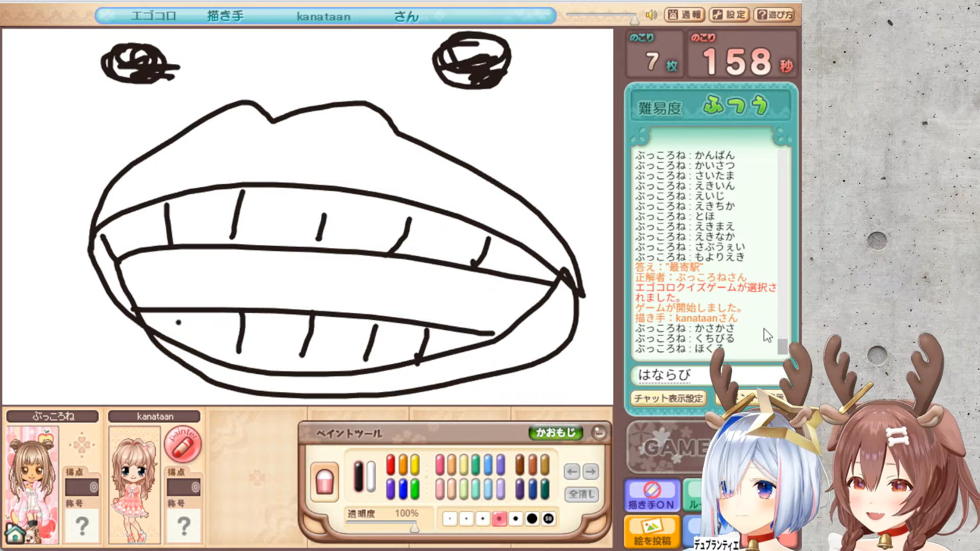Click 絵を投稿 post picture button

tap(652, 532)
